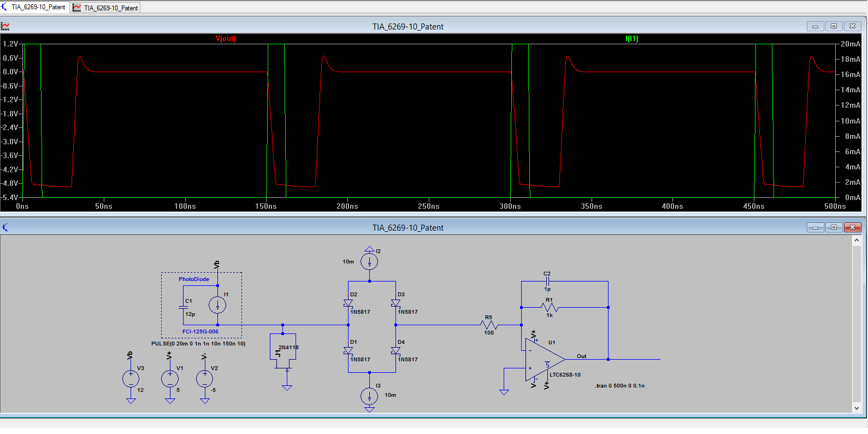Click the .tran 0 500n directive

pyautogui.click(x=619, y=386)
